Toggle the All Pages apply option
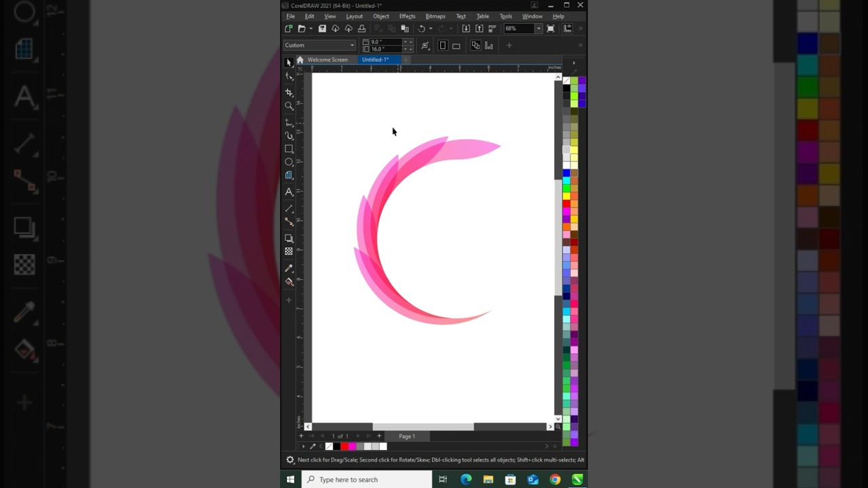Viewport: 868px width, 488px height. coord(475,45)
